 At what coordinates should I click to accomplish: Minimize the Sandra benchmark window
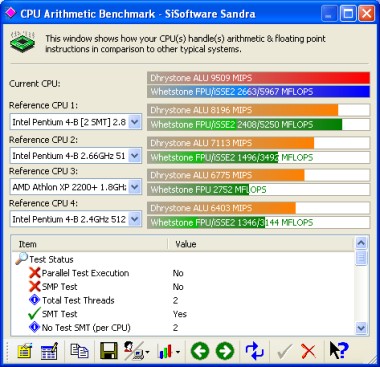click(x=329, y=14)
